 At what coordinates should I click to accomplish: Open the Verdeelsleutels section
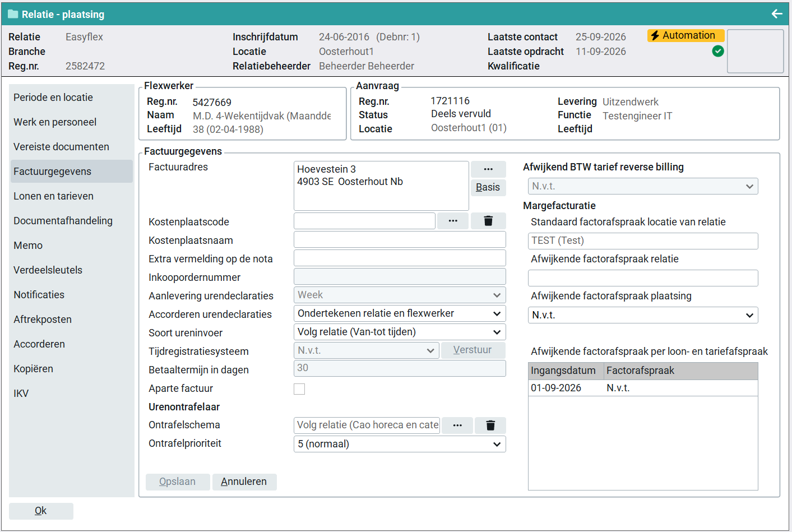(x=72, y=270)
